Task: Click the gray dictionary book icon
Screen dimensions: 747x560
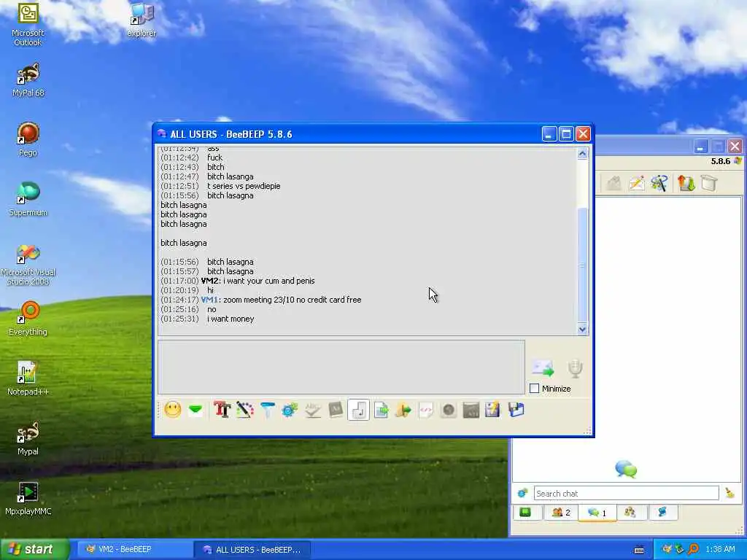Action: pos(336,410)
